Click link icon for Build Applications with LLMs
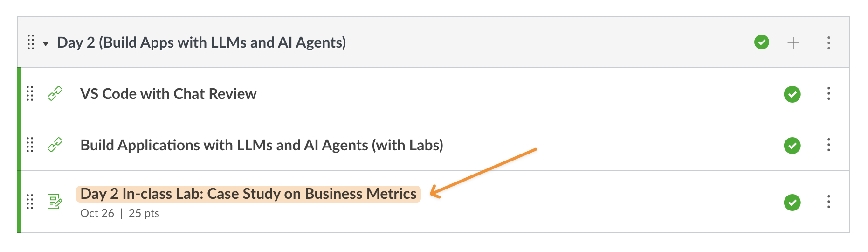The width and height of the screenshot is (868, 252). point(55,145)
